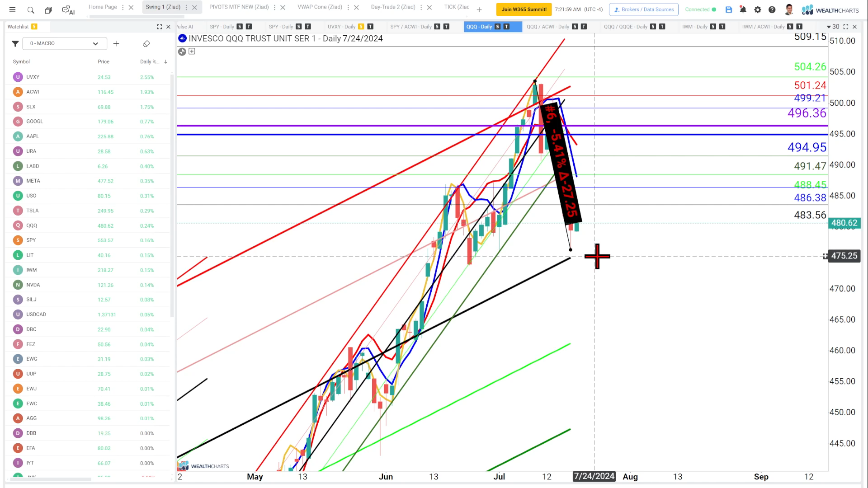
Task: Select the TSLA row in the watchlist
Action: 88,211
